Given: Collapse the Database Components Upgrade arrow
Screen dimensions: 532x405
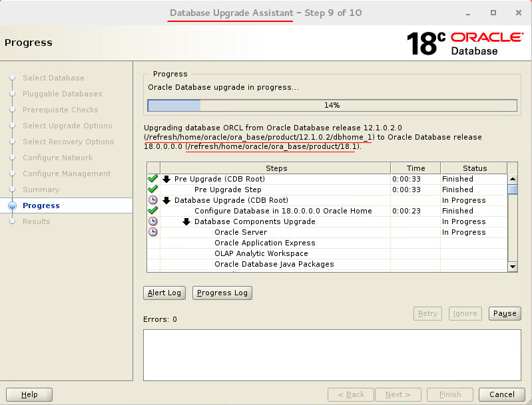Looking at the screenshot, I should (186, 221).
